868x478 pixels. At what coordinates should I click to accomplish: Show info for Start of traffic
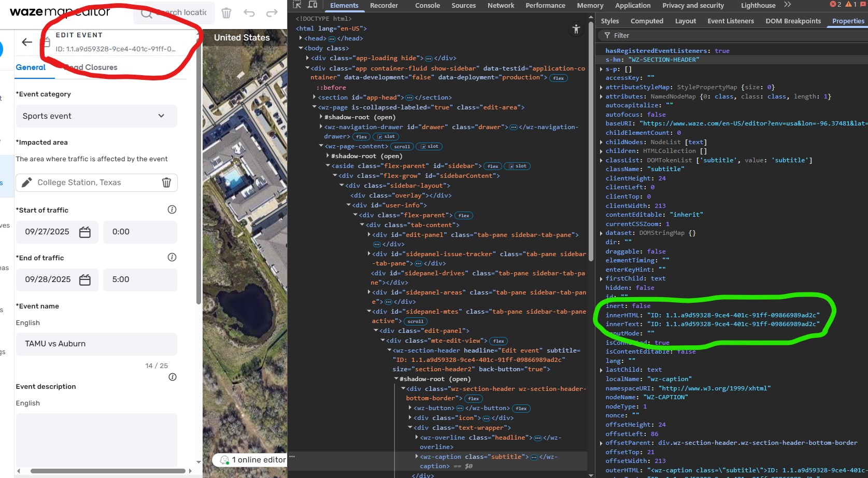[x=172, y=209]
